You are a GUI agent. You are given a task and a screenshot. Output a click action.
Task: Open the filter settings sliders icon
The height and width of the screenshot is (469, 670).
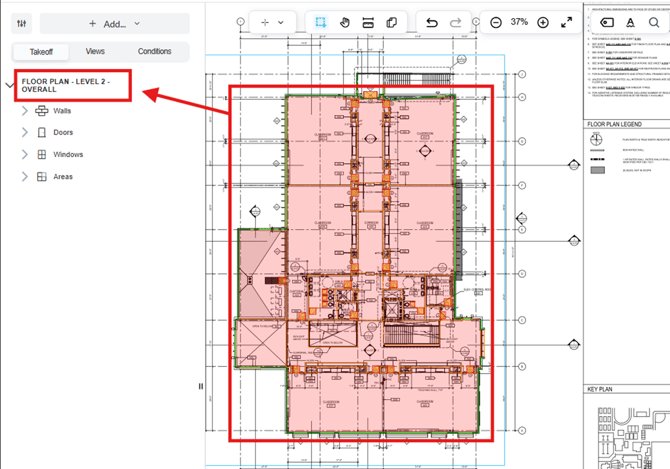tap(22, 23)
